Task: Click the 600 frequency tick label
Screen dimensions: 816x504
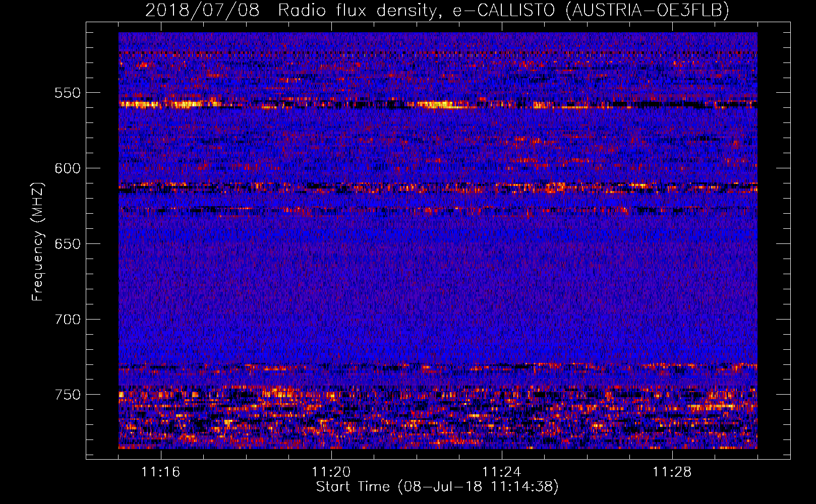Action: (68, 168)
